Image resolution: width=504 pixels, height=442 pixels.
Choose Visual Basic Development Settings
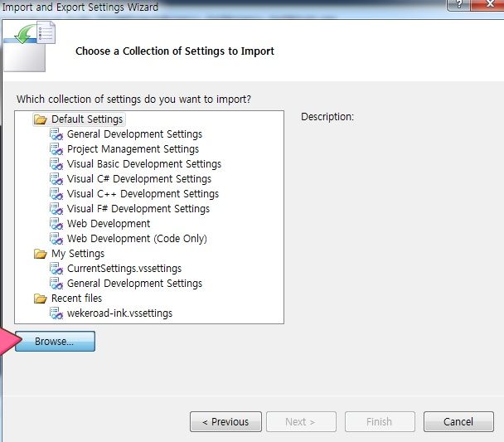(x=144, y=164)
